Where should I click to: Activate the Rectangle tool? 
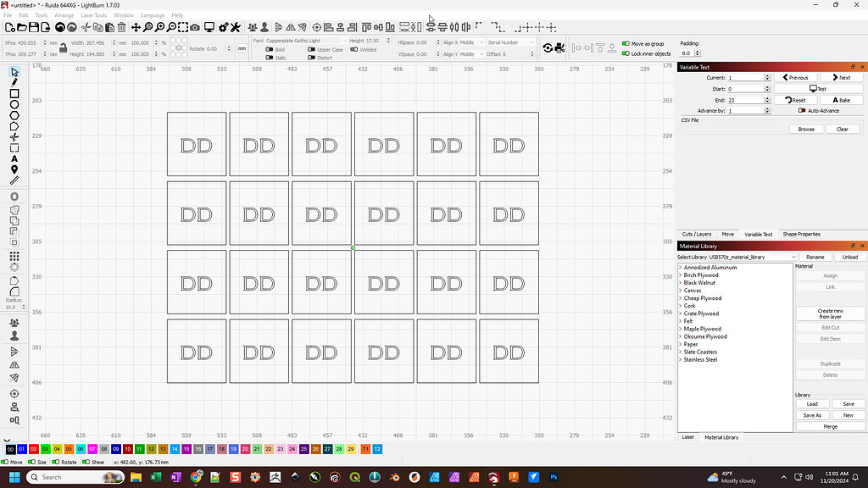[x=13, y=93]
